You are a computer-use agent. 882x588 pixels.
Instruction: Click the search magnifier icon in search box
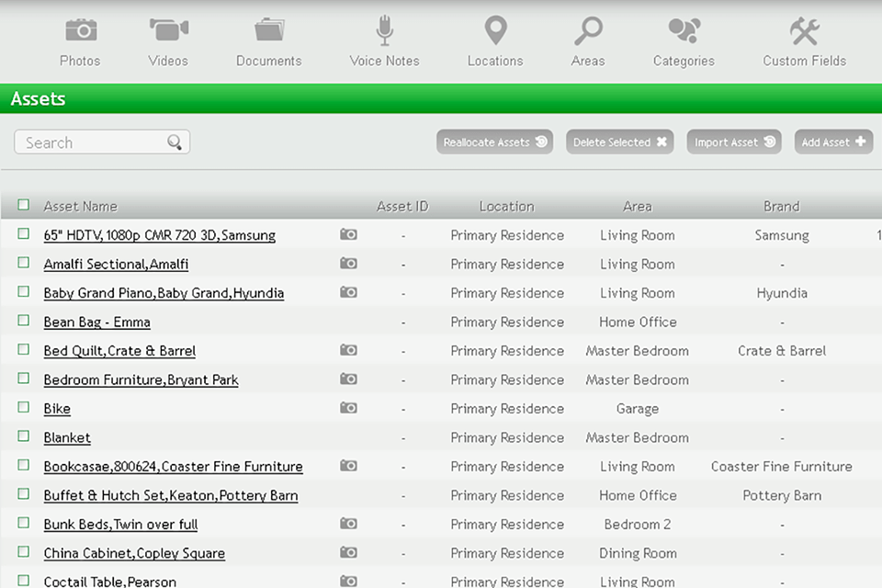click(x=175, y=142)
